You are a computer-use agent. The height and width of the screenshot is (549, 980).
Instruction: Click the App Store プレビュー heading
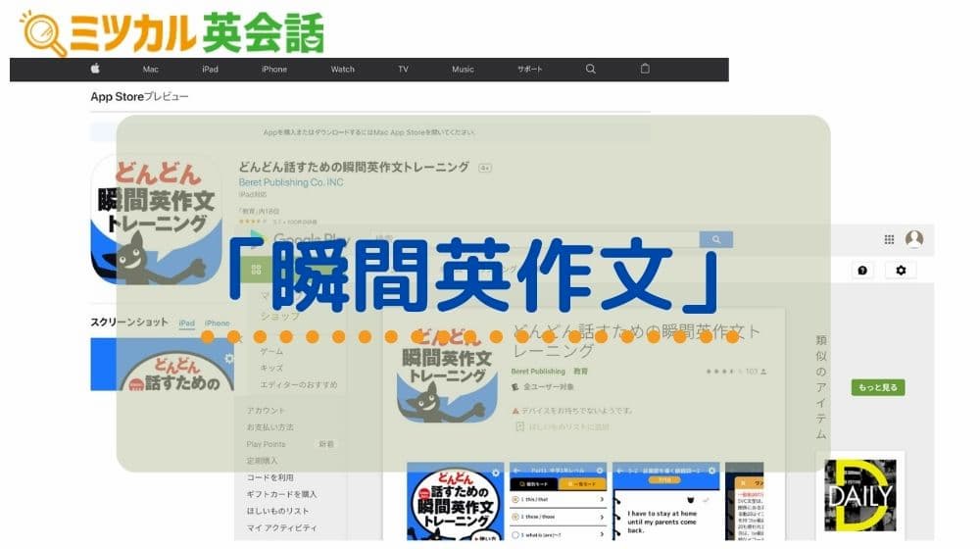139,97
